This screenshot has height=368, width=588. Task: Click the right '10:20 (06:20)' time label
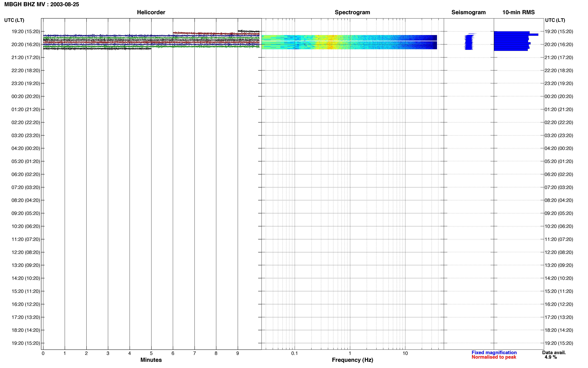click(x=559, y=226)
